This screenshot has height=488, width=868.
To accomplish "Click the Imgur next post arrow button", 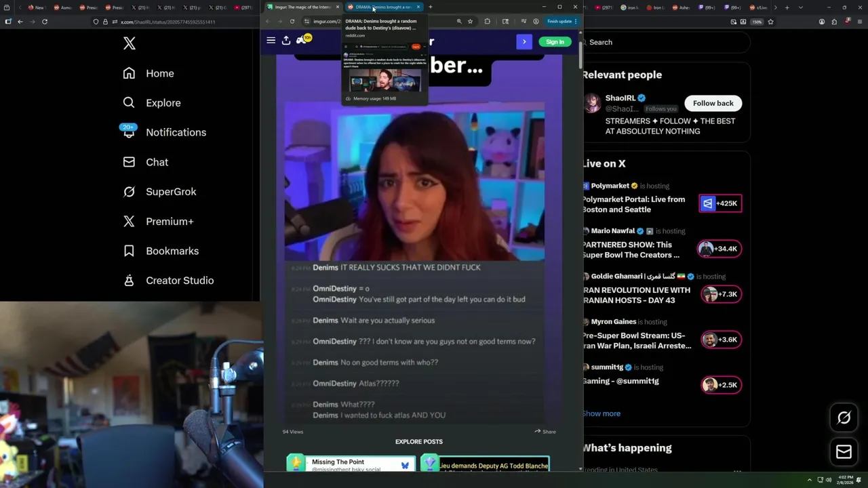I will [x=524, y=42].
